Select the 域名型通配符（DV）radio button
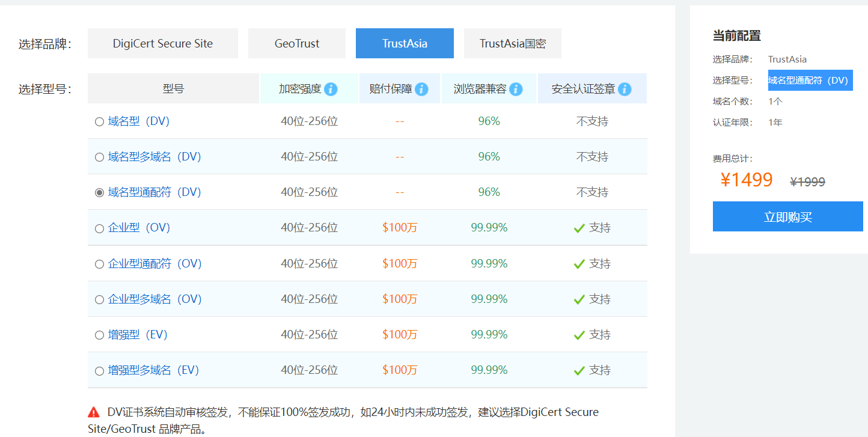 pyautogui.click(x=99, y=193)
